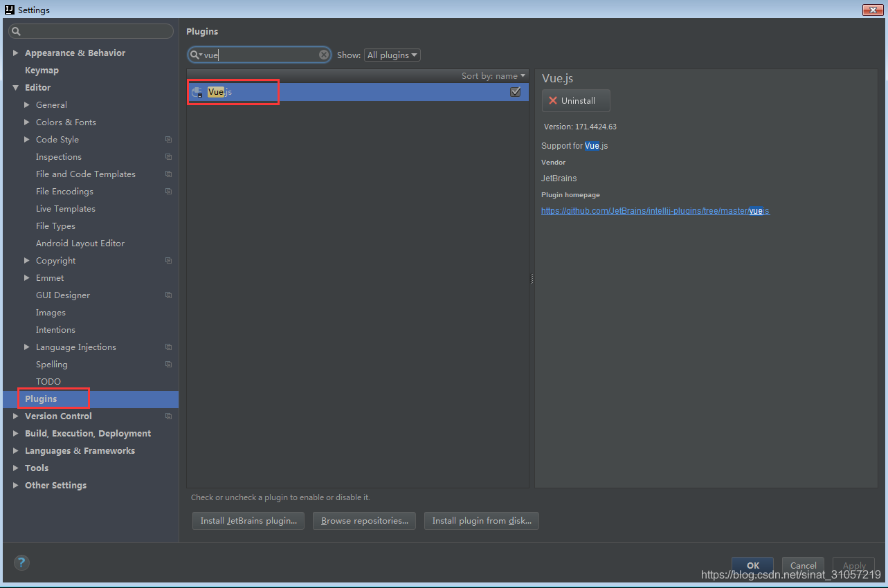888x588 pixels.
Task: Click the project-level icon next to Code Style
Action: pyautogui.click(x=168, y=139)
